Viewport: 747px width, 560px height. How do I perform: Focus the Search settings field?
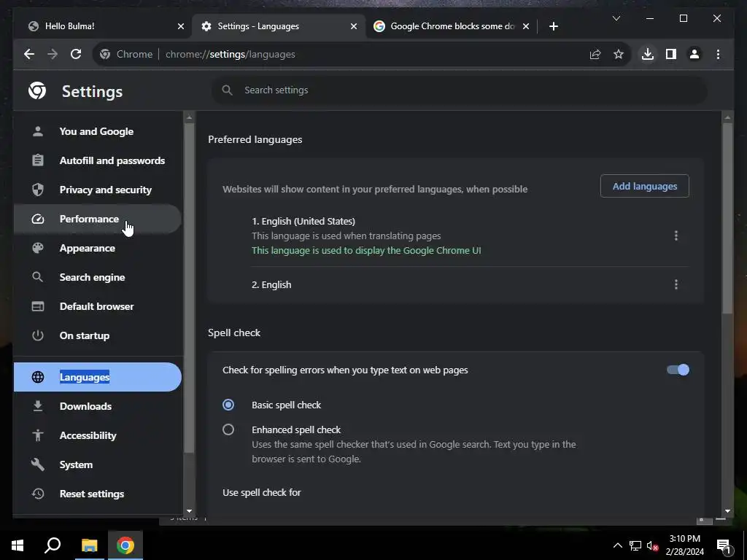(x=460, y=90)
